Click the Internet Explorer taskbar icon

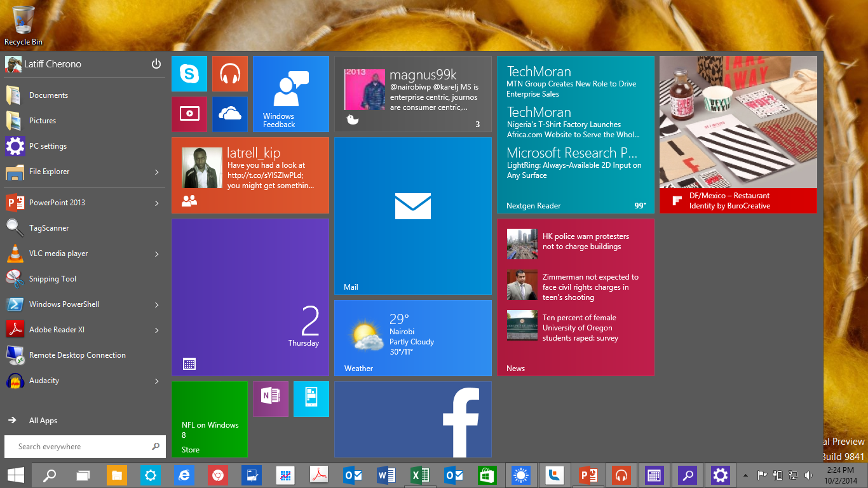tap(184, 475)
